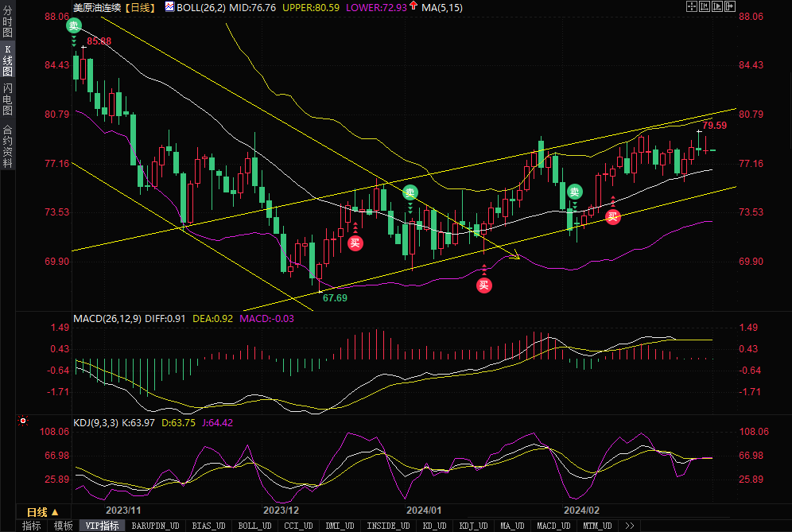
Task: Click the chart playback icon at top right
Action: coord(716,6)
